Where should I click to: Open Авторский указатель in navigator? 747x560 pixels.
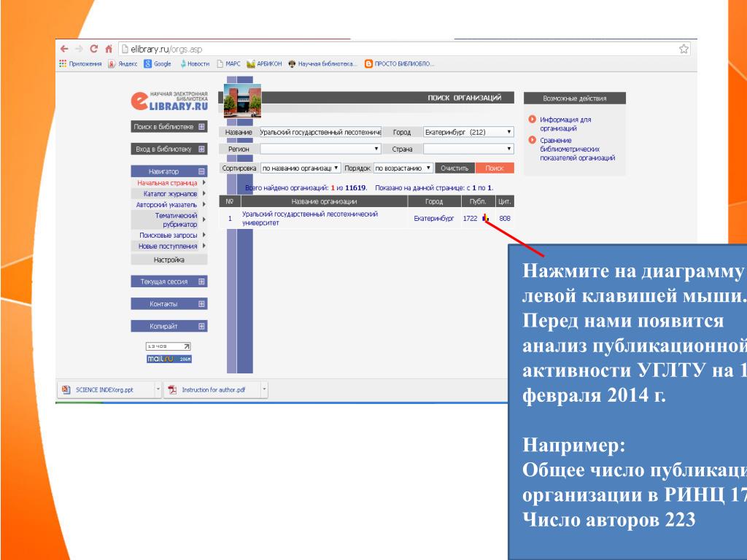tap(166, 205)
